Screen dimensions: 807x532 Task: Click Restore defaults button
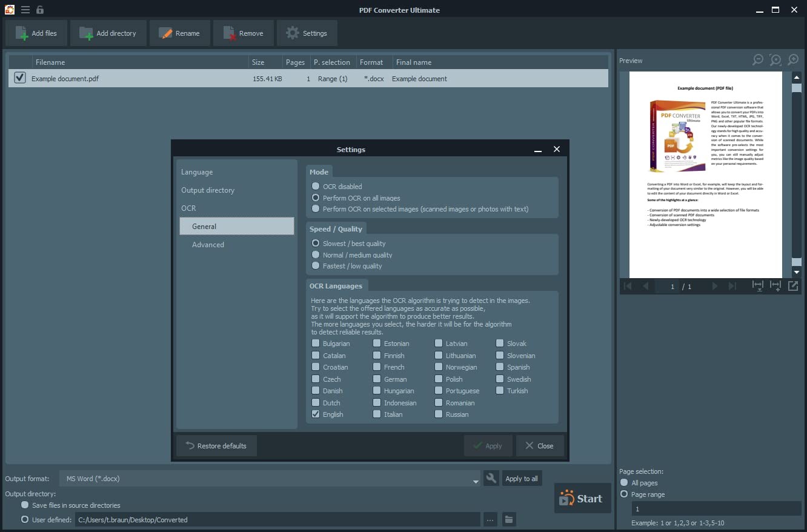216,446
